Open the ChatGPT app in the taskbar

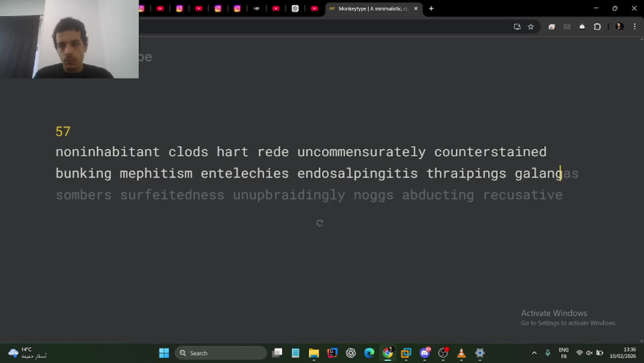click(351, 353)
